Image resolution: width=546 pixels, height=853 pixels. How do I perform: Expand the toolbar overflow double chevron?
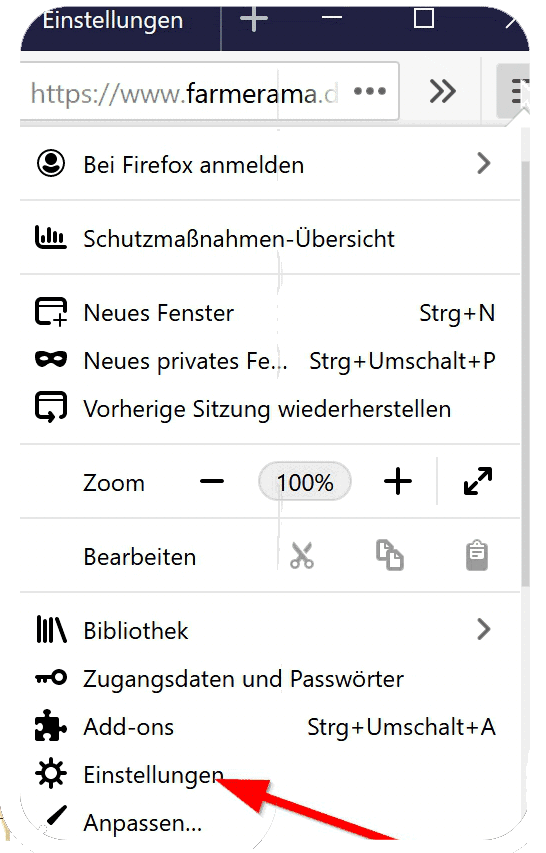pos(443,91)
